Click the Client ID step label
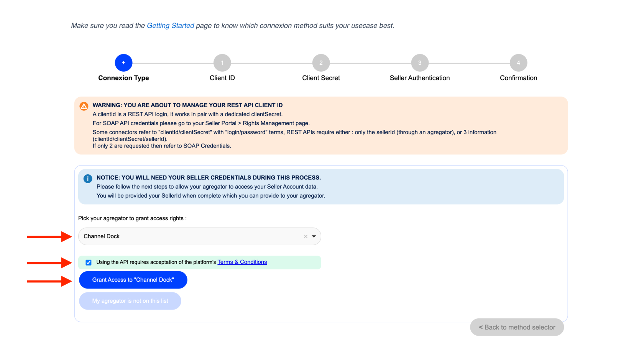Image resolution: width=644 pixels, height=364 pixels. click(x=222, y=78)
